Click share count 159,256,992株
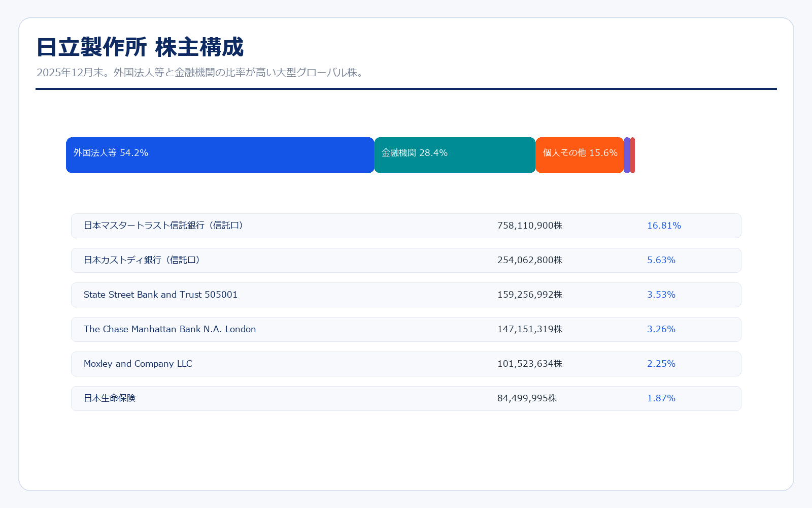 (x=530, y=295)
